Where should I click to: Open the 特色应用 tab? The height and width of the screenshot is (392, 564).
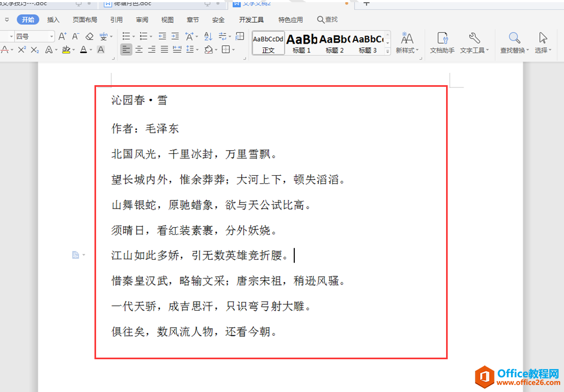[290, 20]
